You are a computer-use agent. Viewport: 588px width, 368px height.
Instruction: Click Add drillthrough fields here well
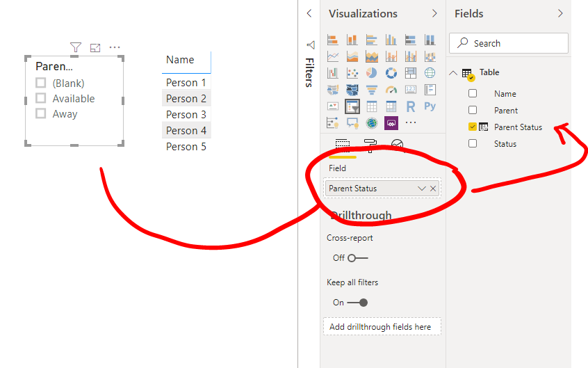tap(382, 327)
